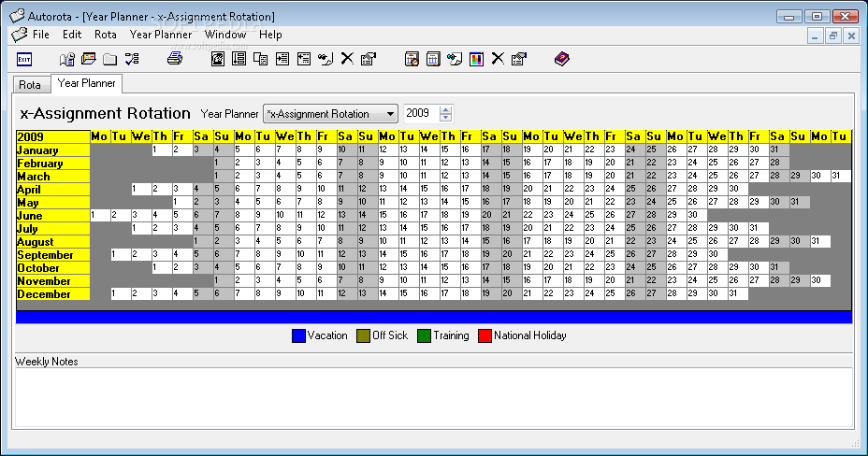Click the olive Off Sick colour swatch
The image size is (868, 456).
363,336
